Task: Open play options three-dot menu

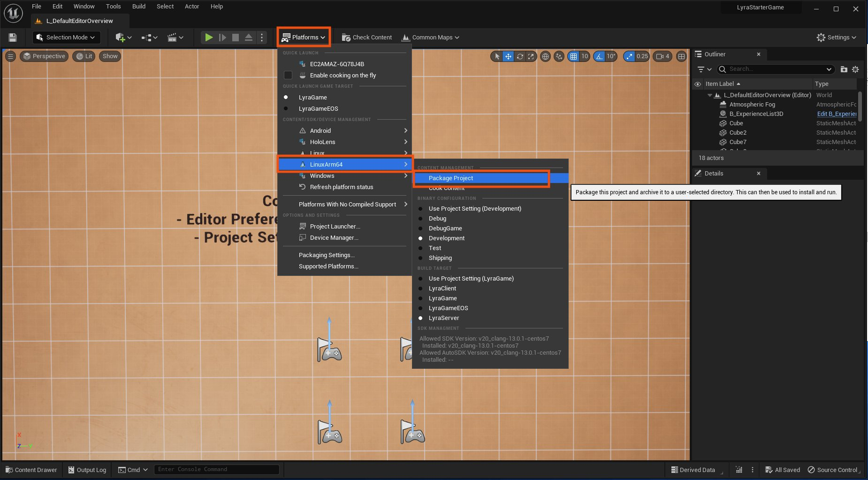Action: [x=262, y=38]
